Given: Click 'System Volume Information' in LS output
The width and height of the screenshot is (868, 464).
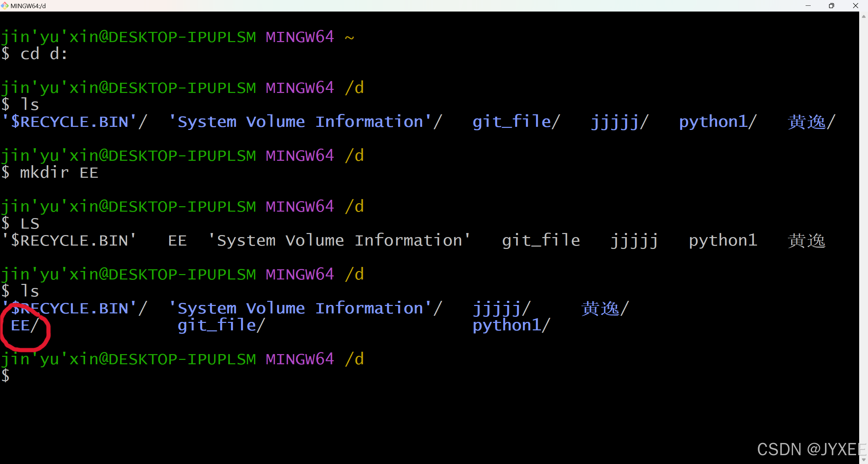Looking at the screenshot, I should click(339, 240).
